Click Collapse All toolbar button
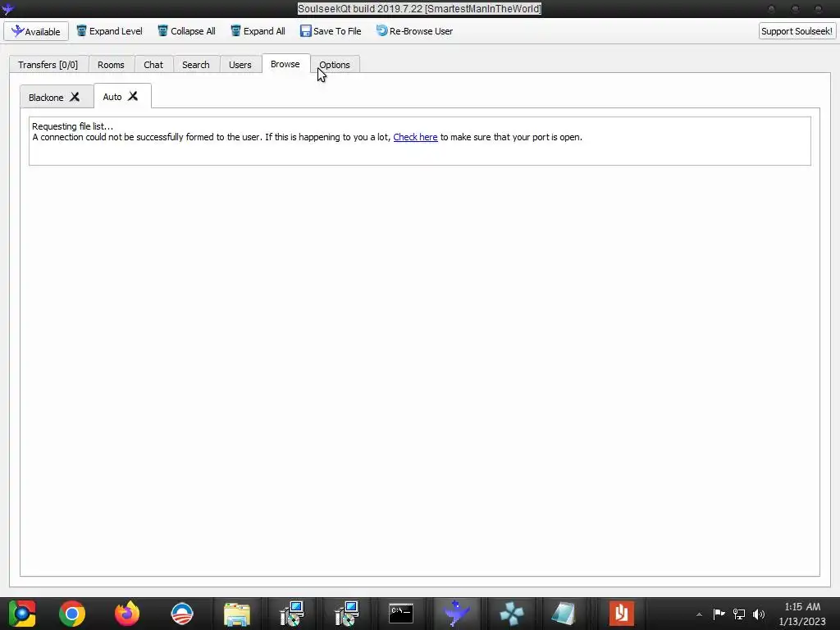The image size is (840, 630). click(x=186, y=31)
